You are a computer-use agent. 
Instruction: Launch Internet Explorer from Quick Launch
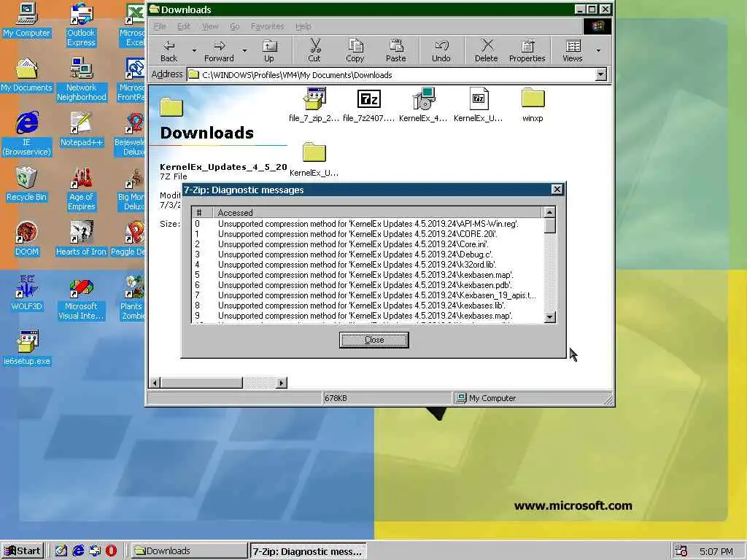point(77,551)
